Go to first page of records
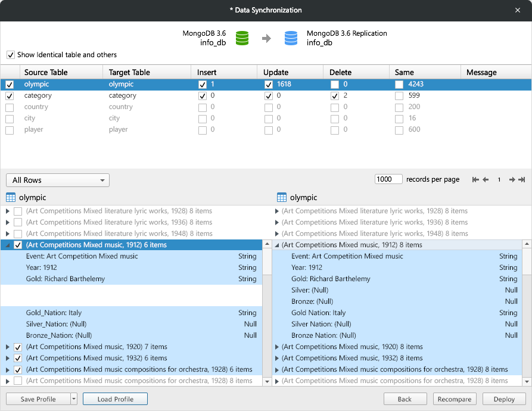Image resolution: width=532 pixels, height=411 pixels. 475,179
